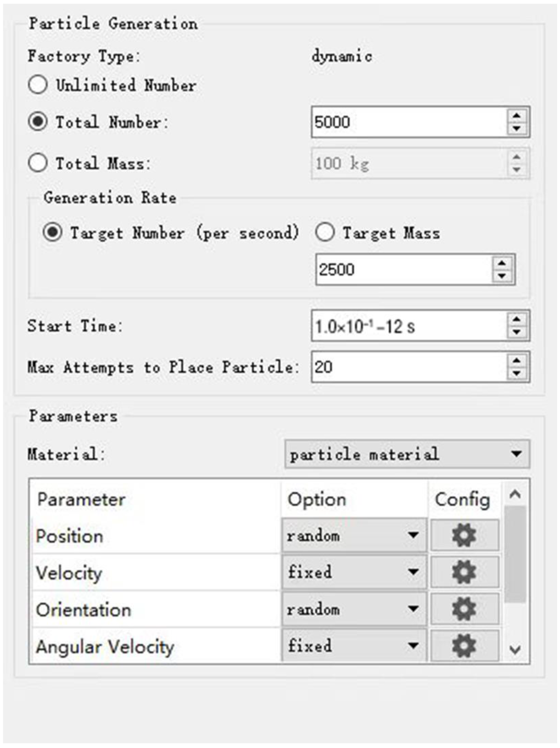Expand the Angular Velocity option dropdown
Viewport: 560px width, 748px height.
point(354,646)
